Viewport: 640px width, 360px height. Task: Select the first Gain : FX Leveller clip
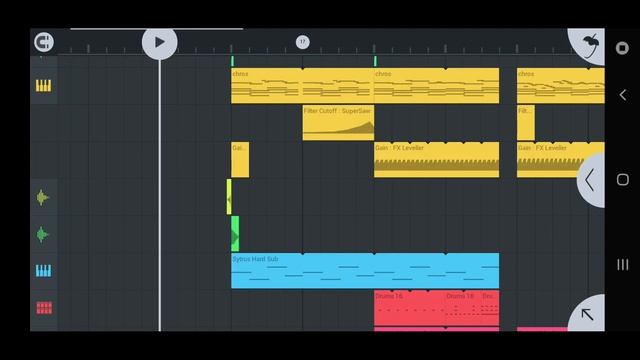coord(436,160)
